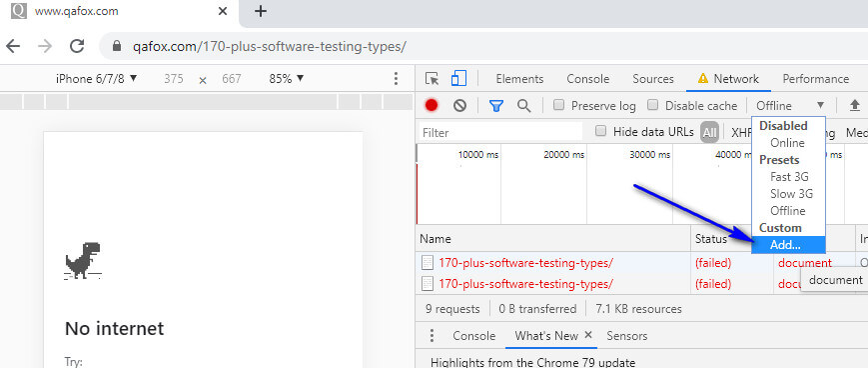Enable the Preserve log checkbox
This screenshot has height=368, width=868.
pyautogui.click(x=559, y=105)
